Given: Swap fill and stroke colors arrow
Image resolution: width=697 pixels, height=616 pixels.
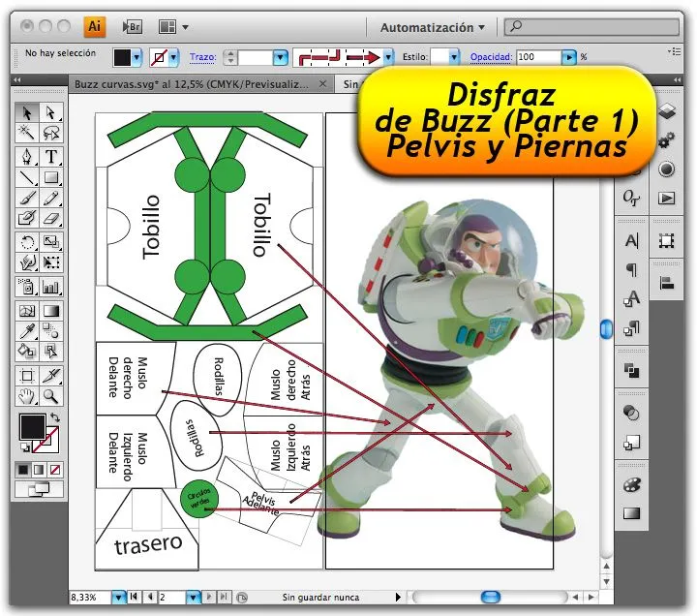Looking at the screenshot, I should (x=55, y=417).
